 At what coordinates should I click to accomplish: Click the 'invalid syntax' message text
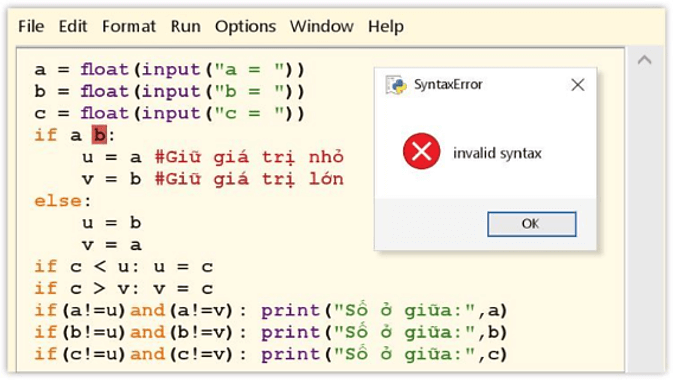(497, 153)
